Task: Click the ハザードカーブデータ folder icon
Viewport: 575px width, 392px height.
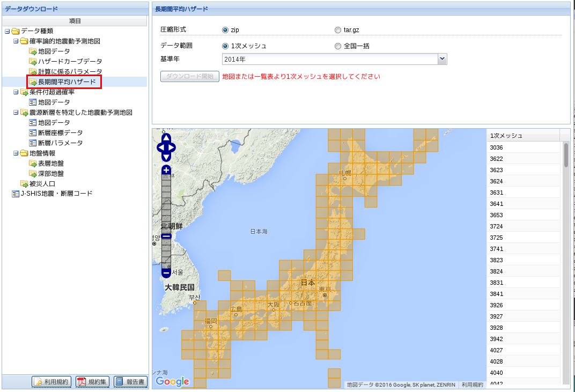Action: (x=33, y=62)
